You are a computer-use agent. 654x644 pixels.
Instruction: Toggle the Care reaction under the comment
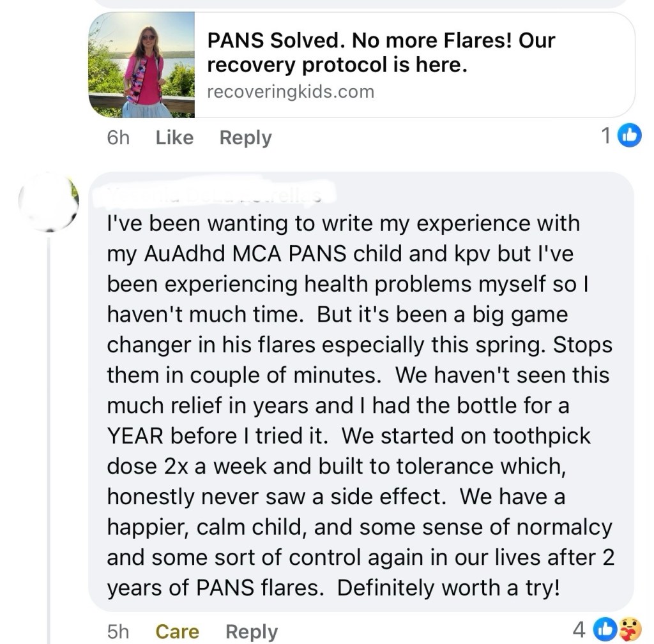coord(177,631)
